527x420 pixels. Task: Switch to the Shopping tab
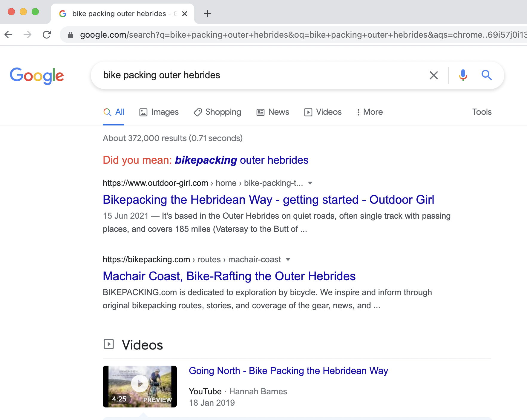(217, 112)
